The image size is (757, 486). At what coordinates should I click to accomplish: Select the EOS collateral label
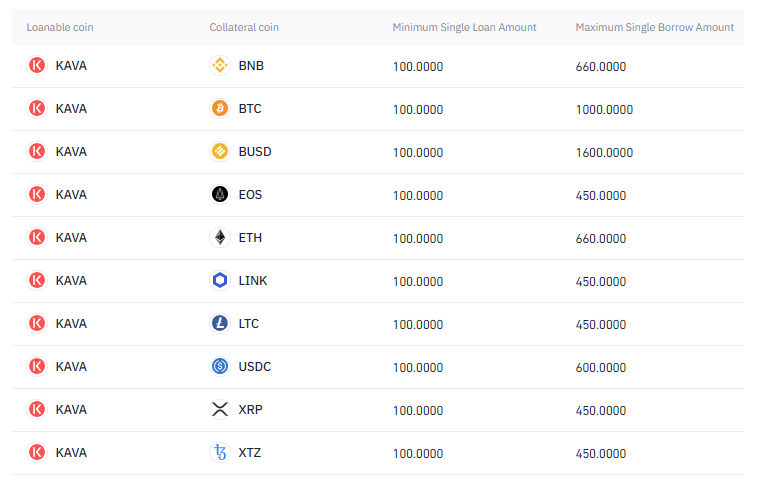pyautogui.click(x=250, y=194)
